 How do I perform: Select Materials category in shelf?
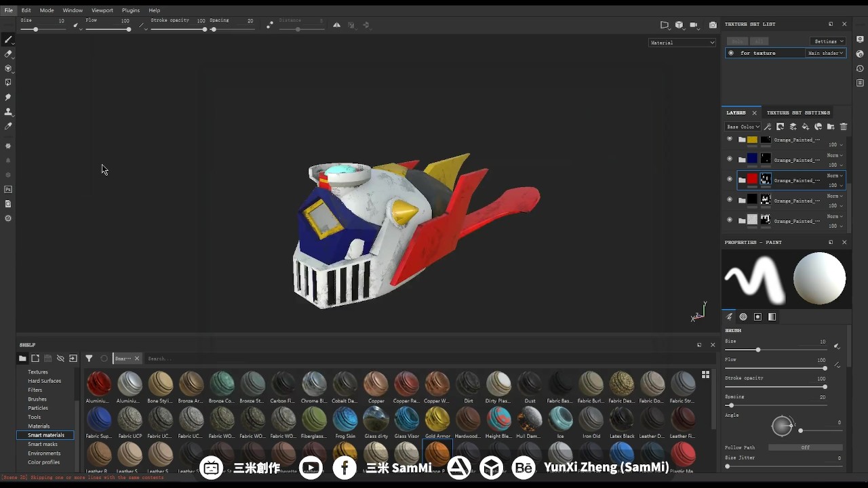point(39,426)
